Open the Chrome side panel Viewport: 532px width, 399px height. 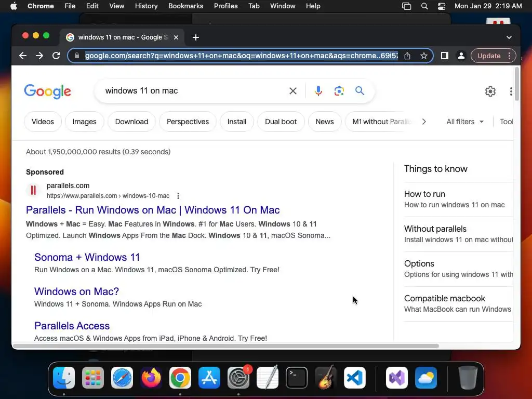tap(445, 56)
